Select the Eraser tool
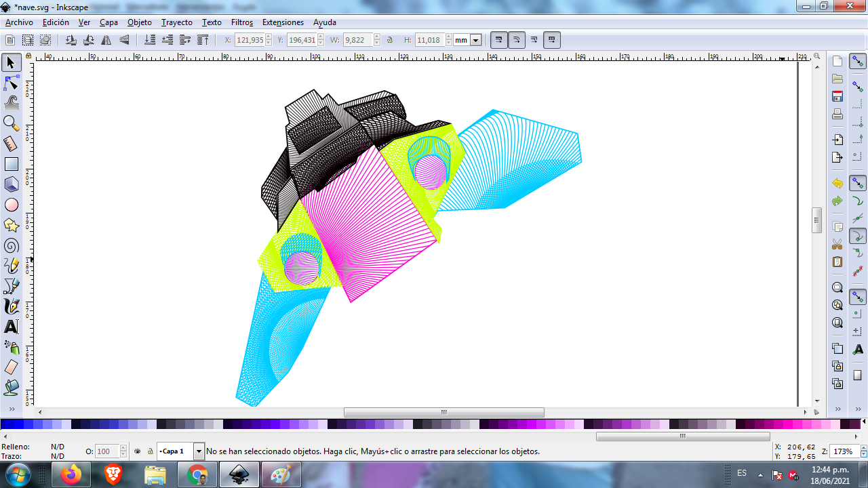The width and height of the screenshot is (868, 488). click(11, 367)
